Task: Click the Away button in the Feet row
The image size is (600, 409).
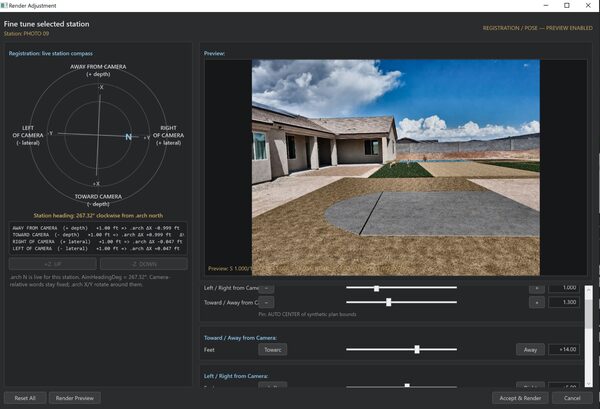Action: [530, 350]
